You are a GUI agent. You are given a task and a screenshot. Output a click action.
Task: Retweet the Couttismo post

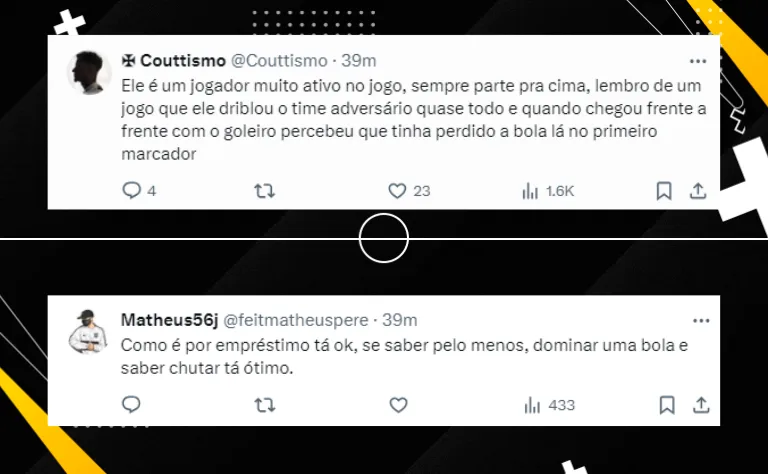pyautogui.click(x=264, y=190)
